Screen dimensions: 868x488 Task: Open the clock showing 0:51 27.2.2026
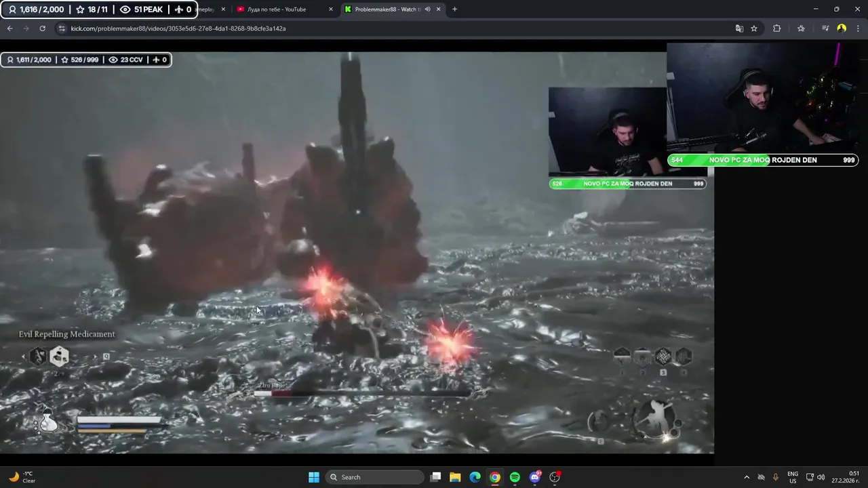pos(846,477)
